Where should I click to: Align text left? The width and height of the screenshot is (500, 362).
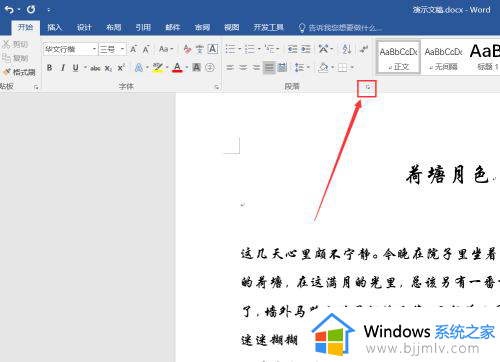point(230,68)
